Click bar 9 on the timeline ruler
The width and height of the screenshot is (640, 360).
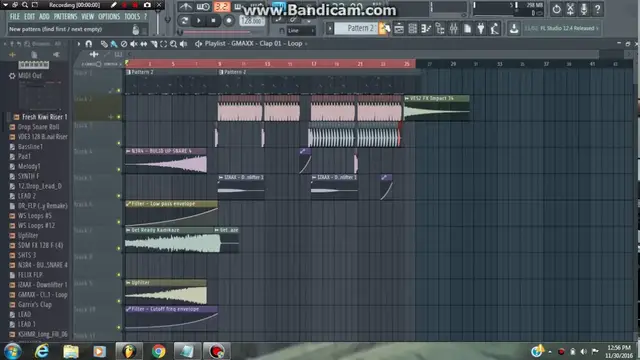pos(220,64)
